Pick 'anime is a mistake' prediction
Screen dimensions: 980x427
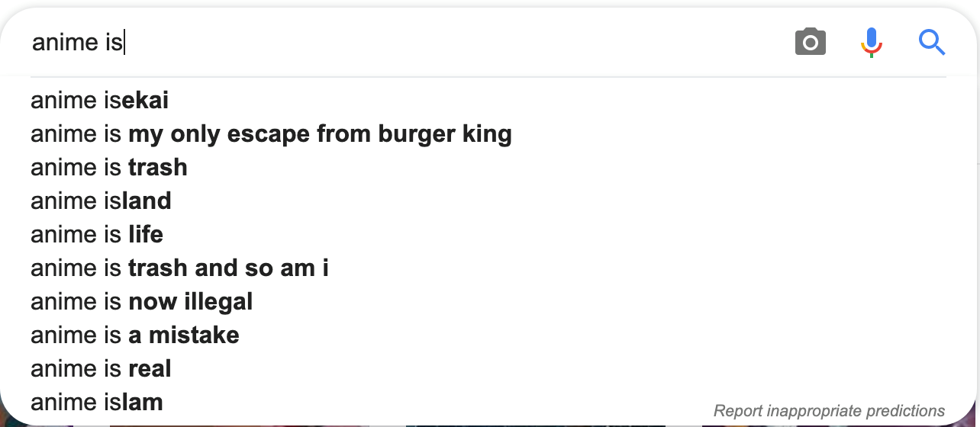pos(488,335)
